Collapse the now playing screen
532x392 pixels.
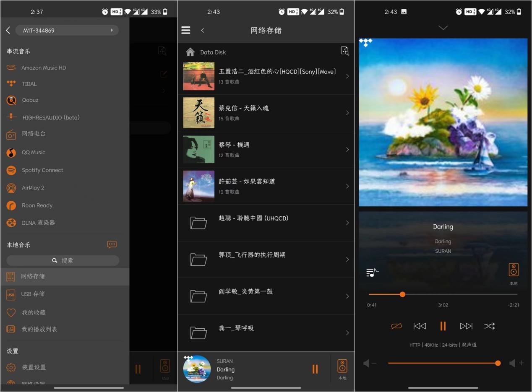pyautogui.click(x=443, y=28)
